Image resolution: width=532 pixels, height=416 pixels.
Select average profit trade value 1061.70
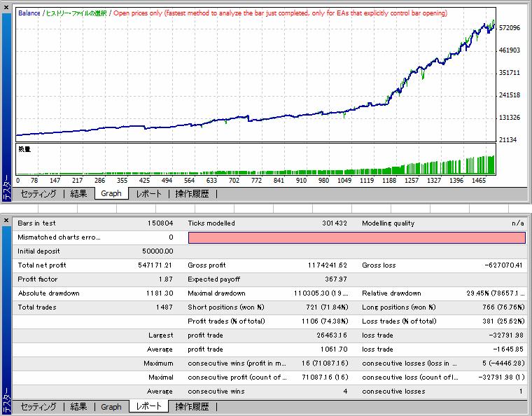(x=334, y=349)
